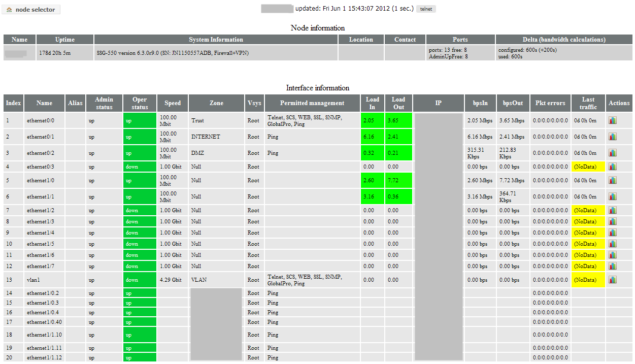Click the telnet button
Screen dimensions: 635x364
[426, 9]
